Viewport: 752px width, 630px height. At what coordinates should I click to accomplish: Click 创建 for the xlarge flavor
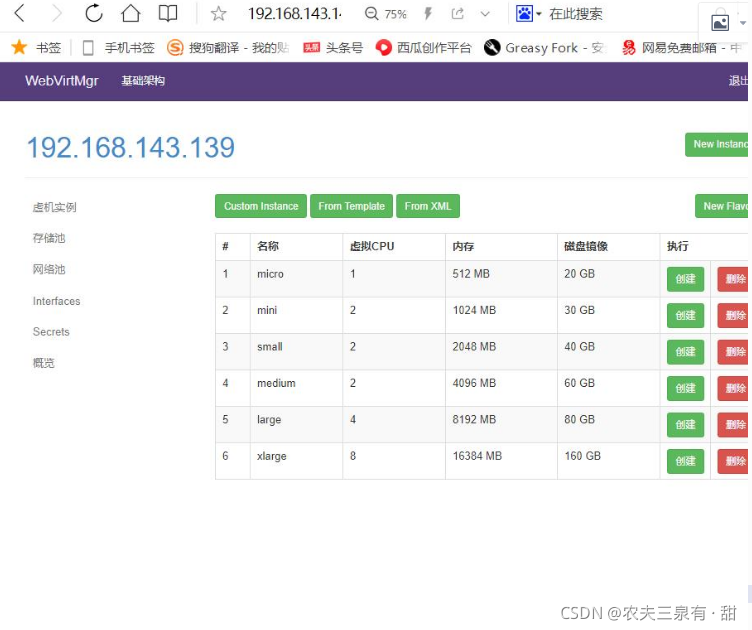tap(685, 461)
